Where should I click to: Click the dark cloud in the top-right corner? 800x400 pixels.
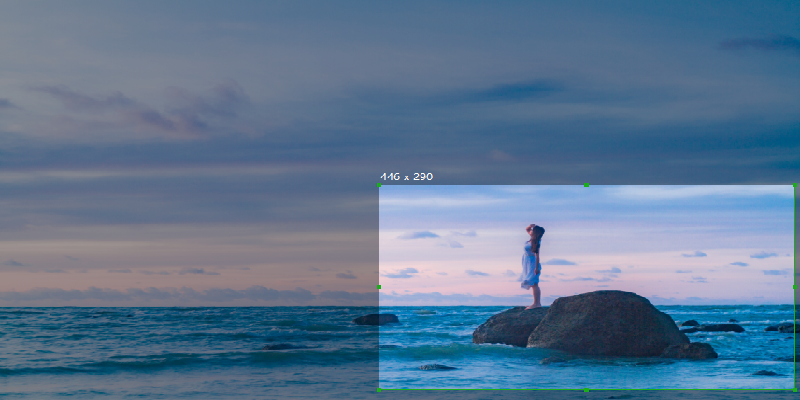tap(762, 43)
